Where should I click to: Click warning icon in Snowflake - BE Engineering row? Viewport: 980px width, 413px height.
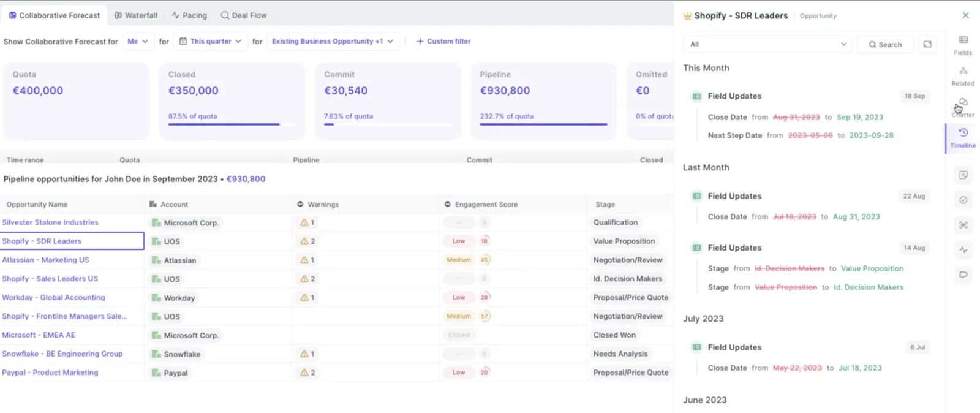point(304,354)
